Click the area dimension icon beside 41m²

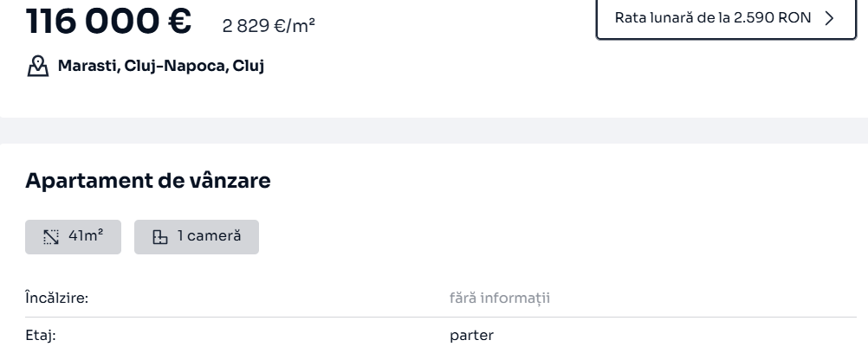point(51,237)
